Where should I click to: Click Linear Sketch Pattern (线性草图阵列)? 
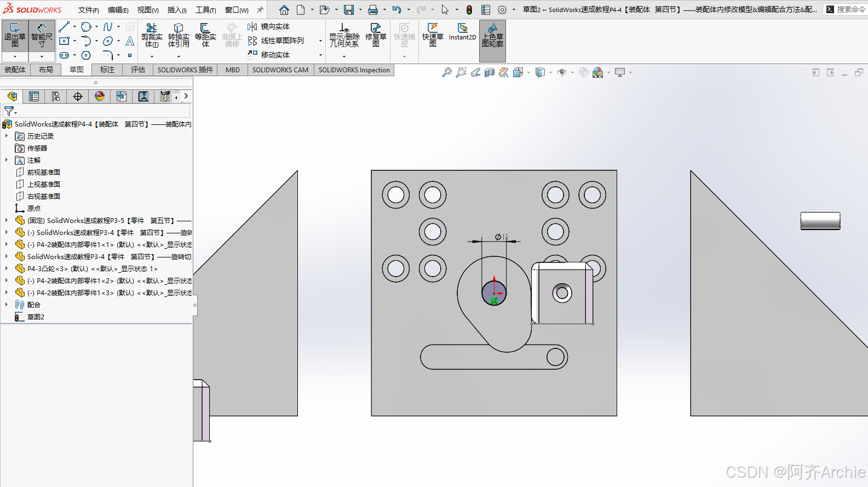coord(275,41)
